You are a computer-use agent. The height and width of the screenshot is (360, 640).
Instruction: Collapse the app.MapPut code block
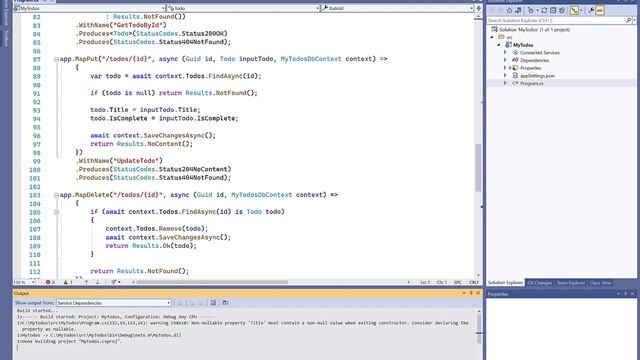tap(57, 59)
